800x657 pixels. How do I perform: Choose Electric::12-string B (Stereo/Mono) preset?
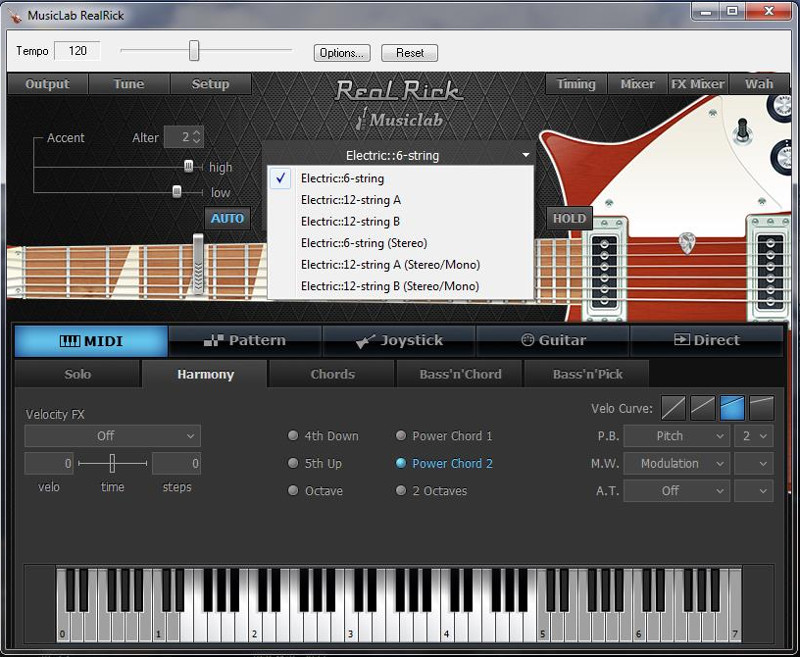(401, 286)
